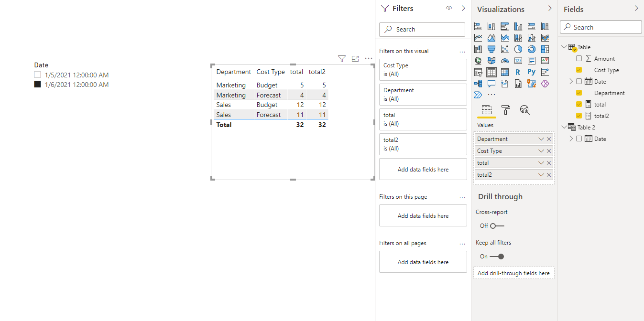Uncheck the total2 measure checkbox
This screenshot has height=321, width=644.
tap(579, 116)
